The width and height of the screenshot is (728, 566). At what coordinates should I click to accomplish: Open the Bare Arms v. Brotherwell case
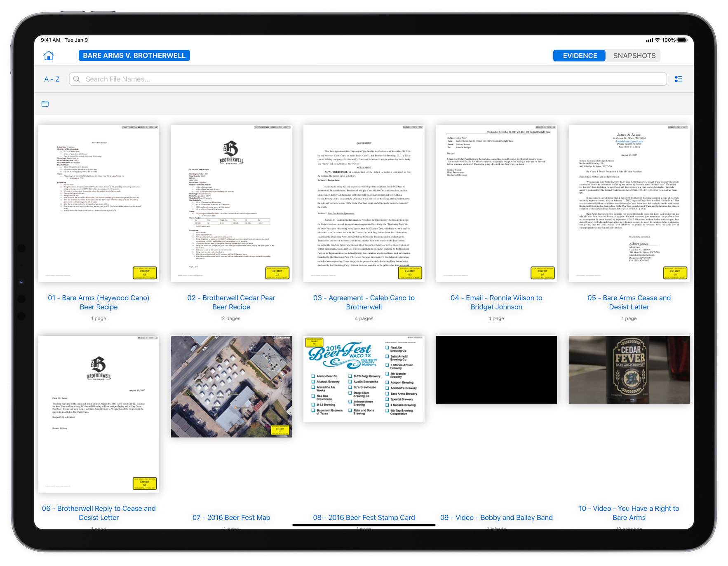pyautogui.click(x=134, y=56)
